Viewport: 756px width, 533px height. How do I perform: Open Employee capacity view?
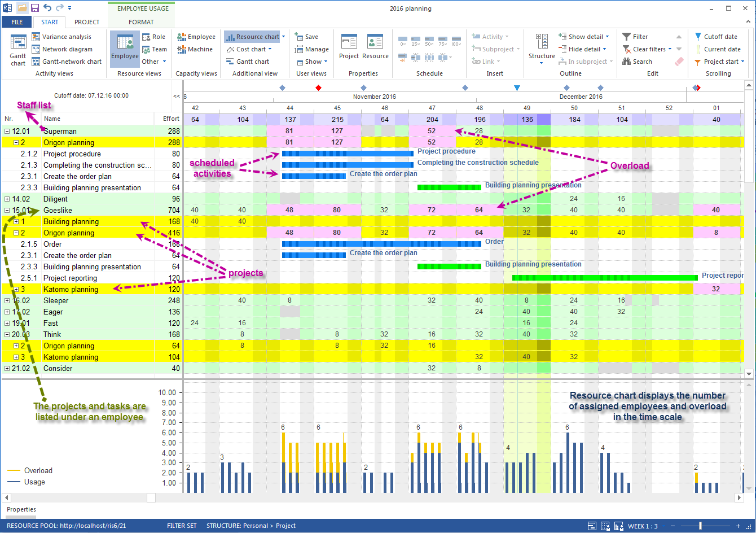[x=196, y=37]
